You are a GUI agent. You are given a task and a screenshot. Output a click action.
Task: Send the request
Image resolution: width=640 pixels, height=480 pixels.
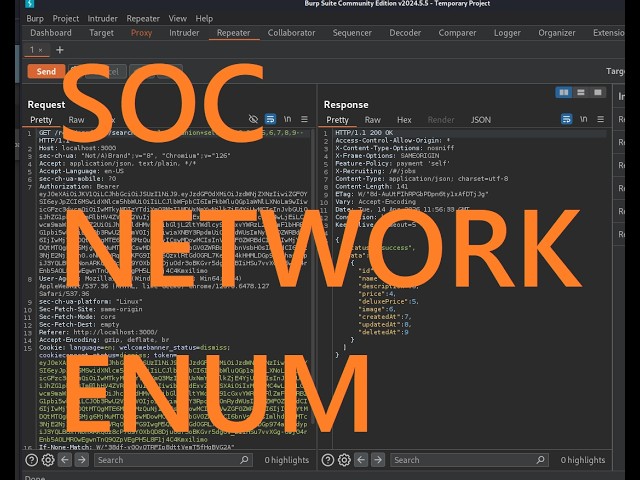46,71
